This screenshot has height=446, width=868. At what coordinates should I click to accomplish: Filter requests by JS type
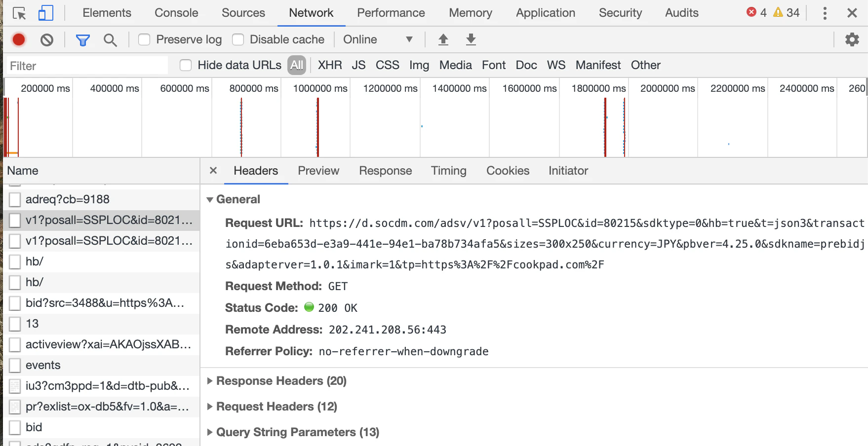point(358,65)
